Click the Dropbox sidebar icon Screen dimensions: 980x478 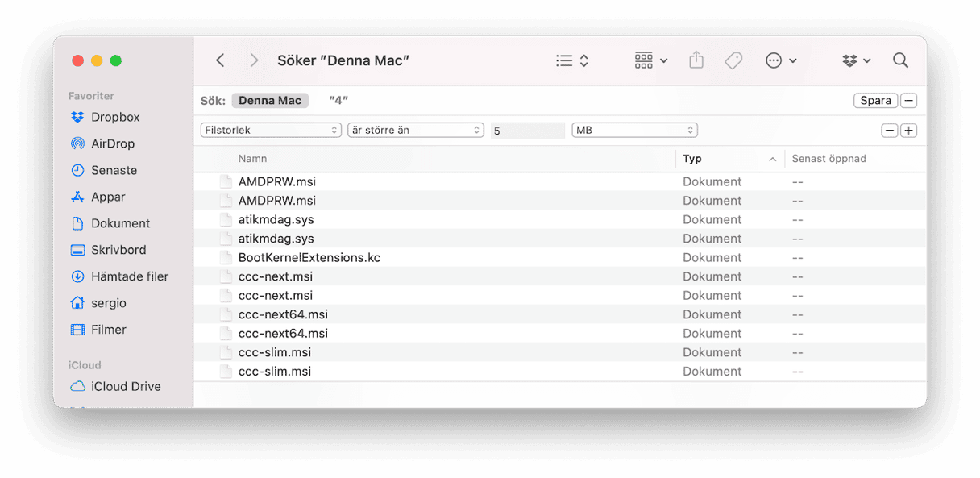click(77, 117)
